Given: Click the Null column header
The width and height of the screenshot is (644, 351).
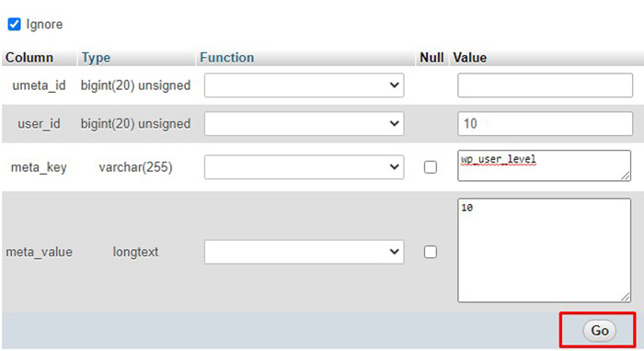Looking at the screenshot, I should pyautogui.click(x=431, y=57).
